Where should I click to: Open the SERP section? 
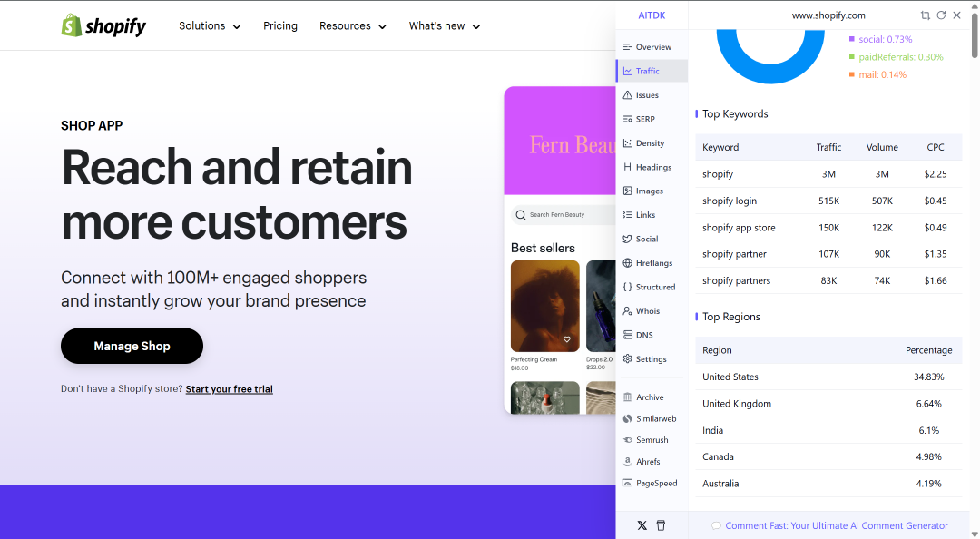pos(652,119)
